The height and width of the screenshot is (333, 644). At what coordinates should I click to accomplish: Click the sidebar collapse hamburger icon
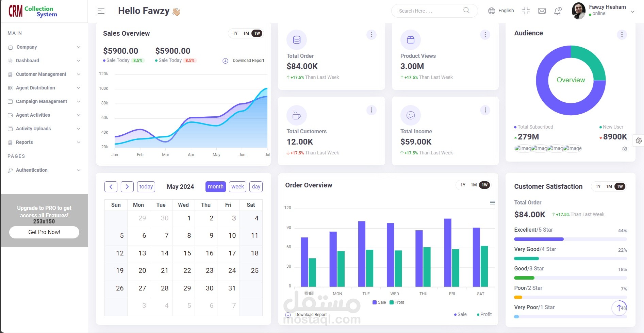click(101, 11)
